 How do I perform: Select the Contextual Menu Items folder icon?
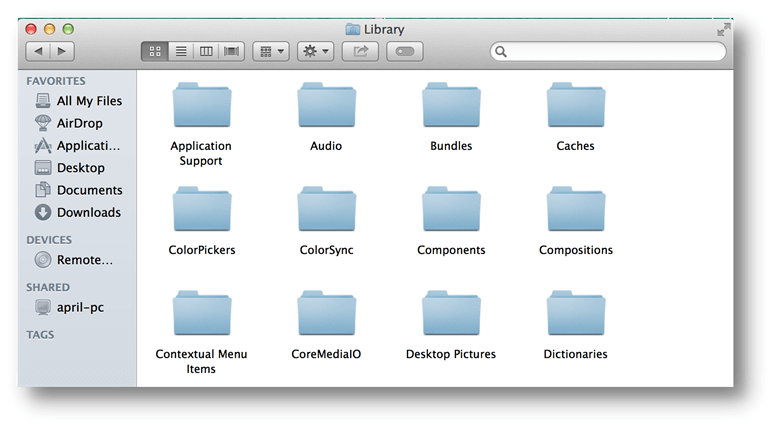[x=202, y=313]
